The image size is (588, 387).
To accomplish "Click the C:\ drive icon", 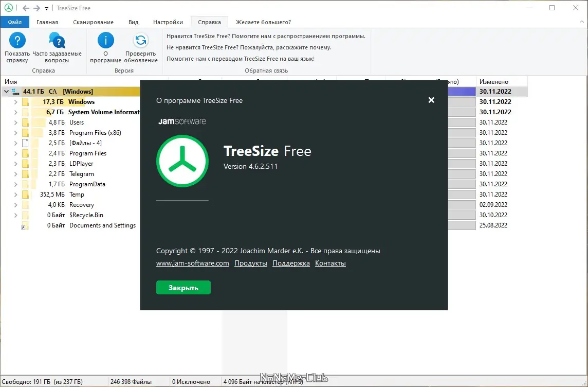I will pyautogui.click(x=15, y=91).
